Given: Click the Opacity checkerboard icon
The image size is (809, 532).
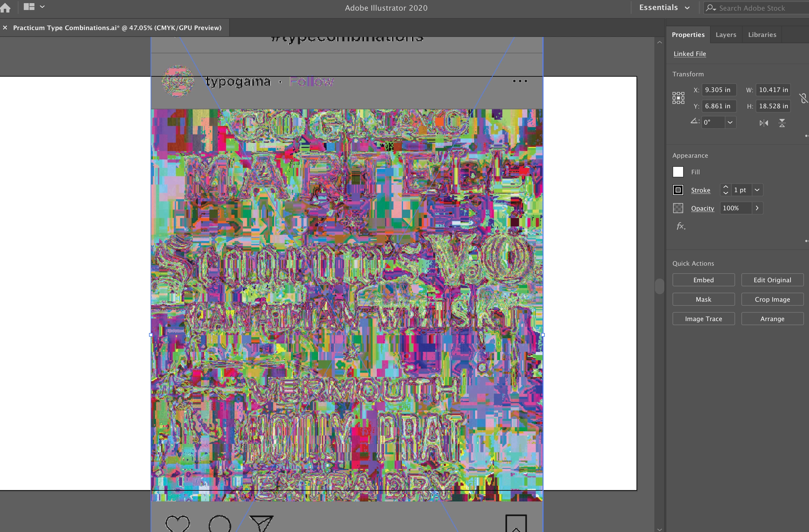Looking at the screenshot, I should [678, 208].
